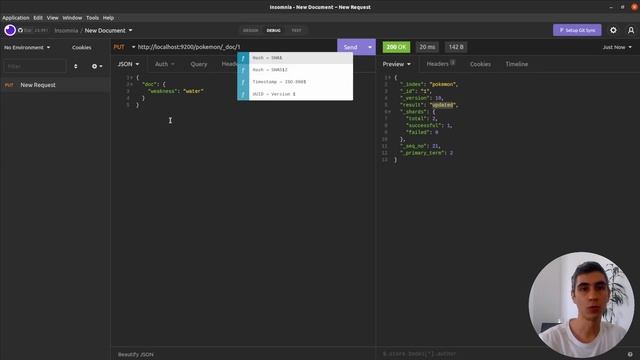Click the "failed": 0 response line

click(422, 133)
